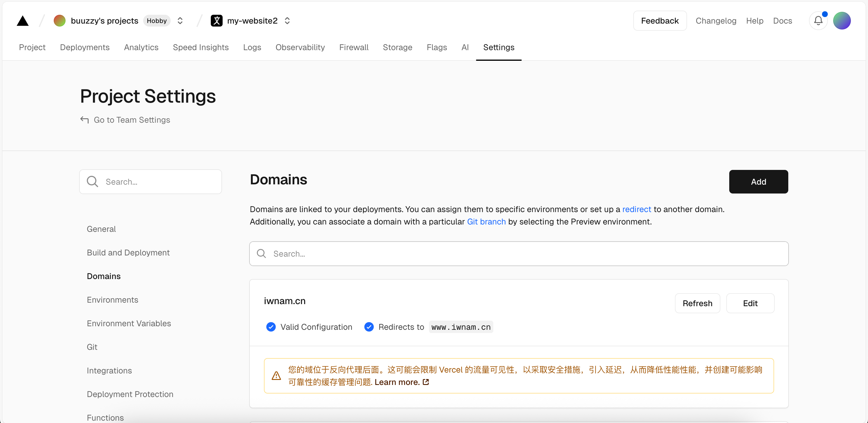Click the back arrow beside Team Settings

84,120
